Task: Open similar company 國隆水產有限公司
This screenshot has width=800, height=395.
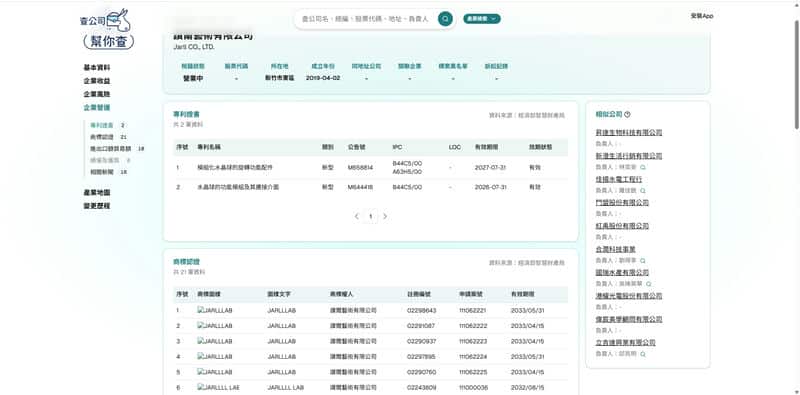Action: (x=622, y=273)
